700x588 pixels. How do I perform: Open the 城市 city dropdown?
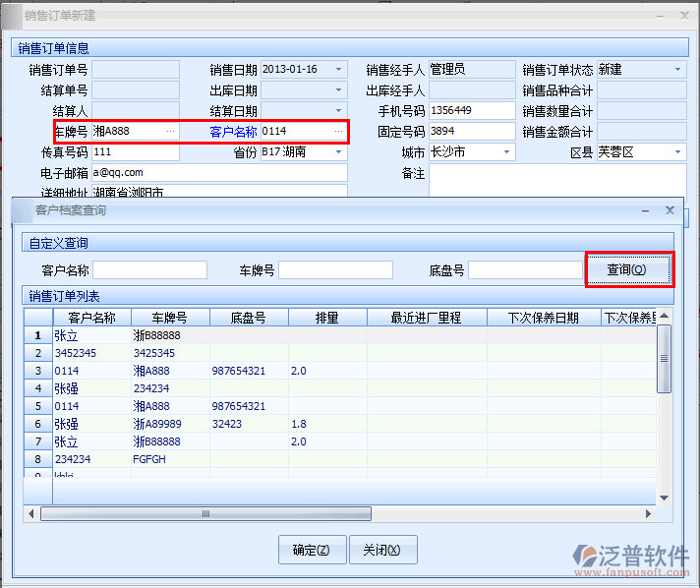click(x=507, y=152)
